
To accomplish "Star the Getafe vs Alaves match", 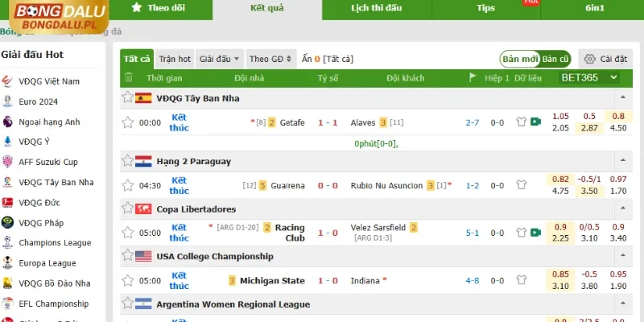I will pyautogui.click(x=127, y=122).
